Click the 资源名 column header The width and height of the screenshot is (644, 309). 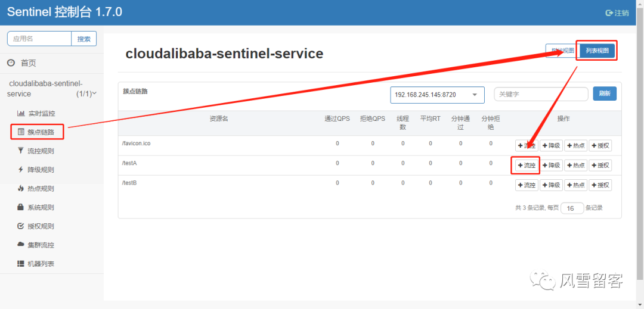[x=218, y=118]
